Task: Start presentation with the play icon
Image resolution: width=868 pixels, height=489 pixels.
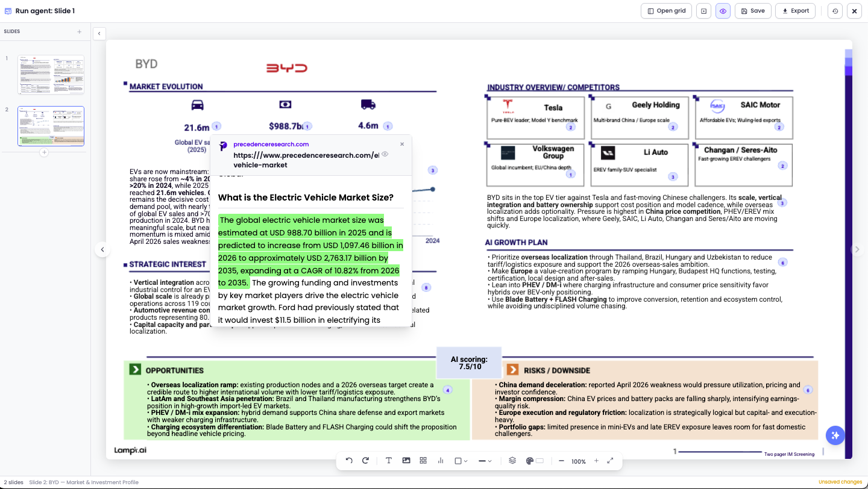Action: pyautogui.click(x=703, y=11)
